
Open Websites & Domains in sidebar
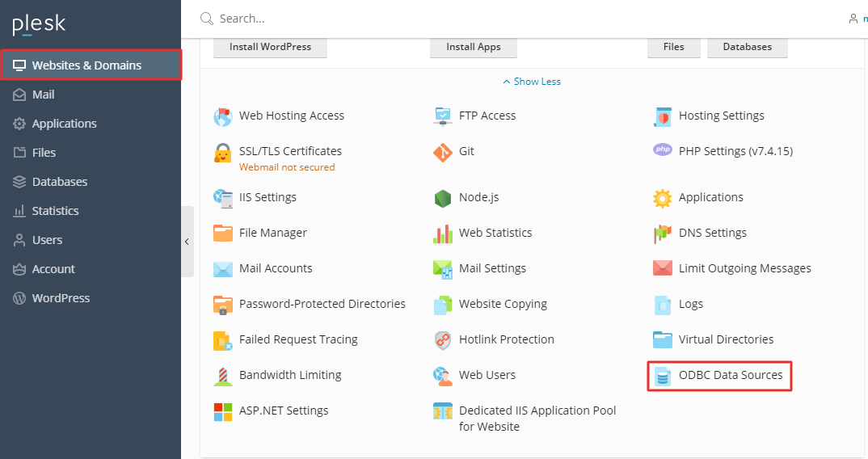[91, 65]
